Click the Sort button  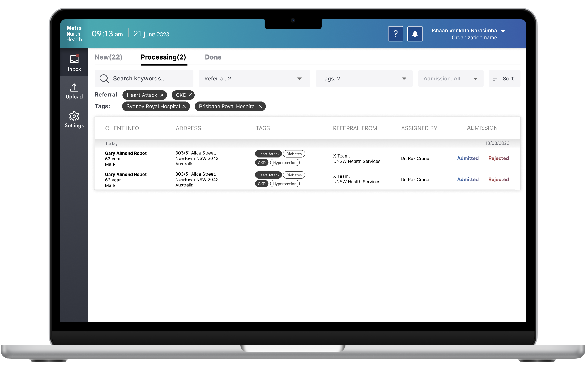pyautogui.click(x=504, y=79)
